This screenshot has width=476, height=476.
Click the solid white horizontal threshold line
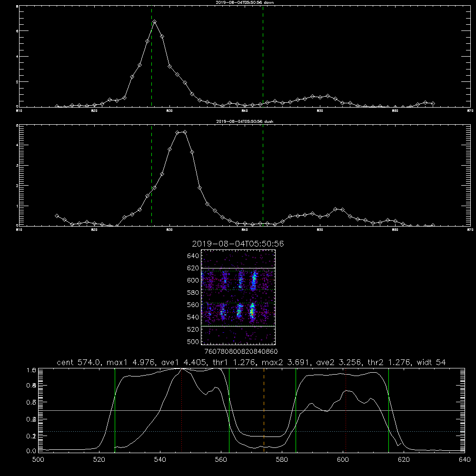251,410
